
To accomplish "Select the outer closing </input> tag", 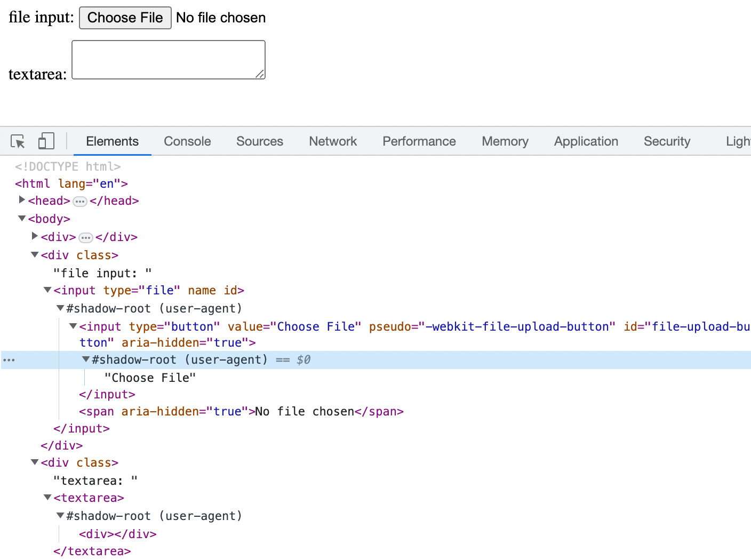I will coord(82,429).
